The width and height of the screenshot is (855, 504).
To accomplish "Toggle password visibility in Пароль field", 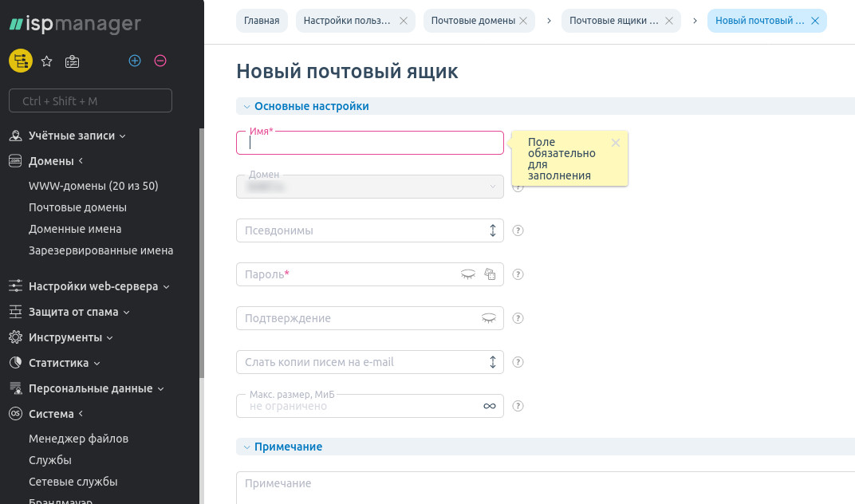I will 468,274.
